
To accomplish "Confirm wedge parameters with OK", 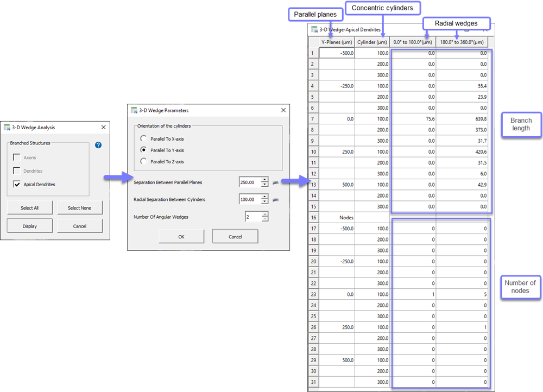I will 181,237.
